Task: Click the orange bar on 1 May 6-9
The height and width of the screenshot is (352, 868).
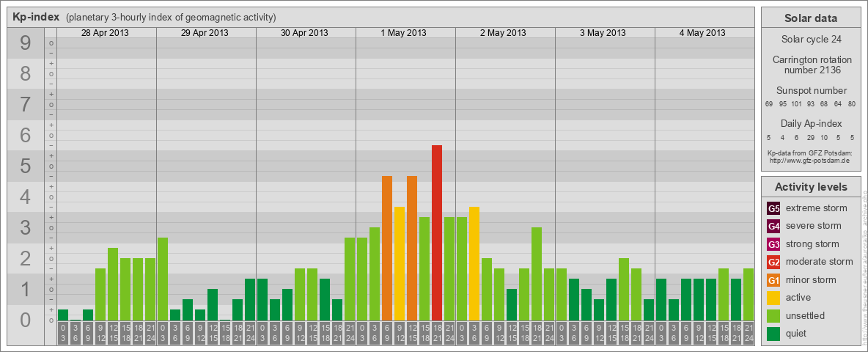Action: [x=387, y=248]
